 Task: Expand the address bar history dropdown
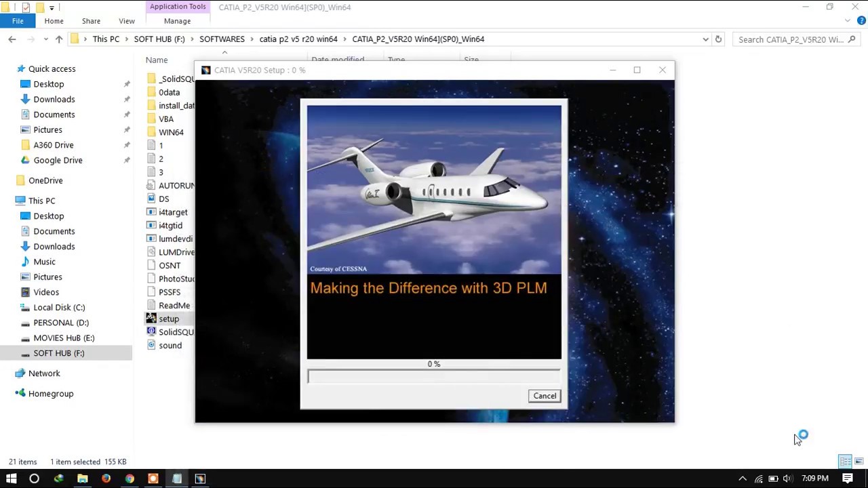[x=706, y=39]
